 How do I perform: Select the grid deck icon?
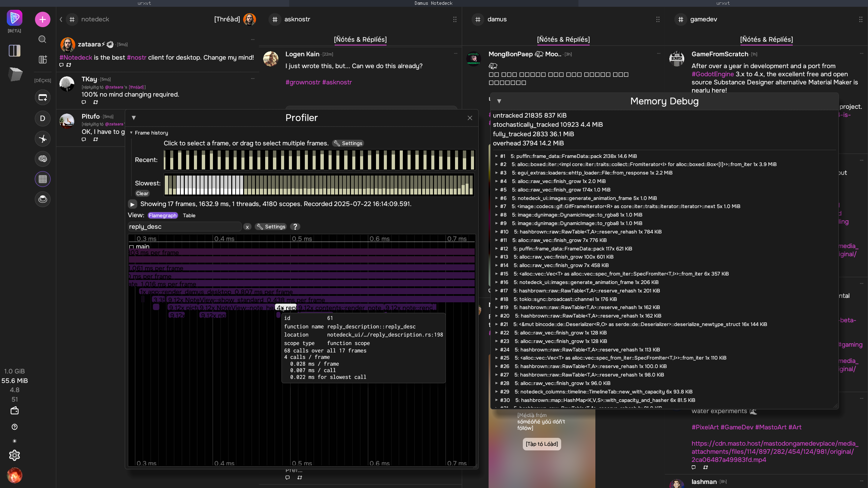click(x=43, y=179)
